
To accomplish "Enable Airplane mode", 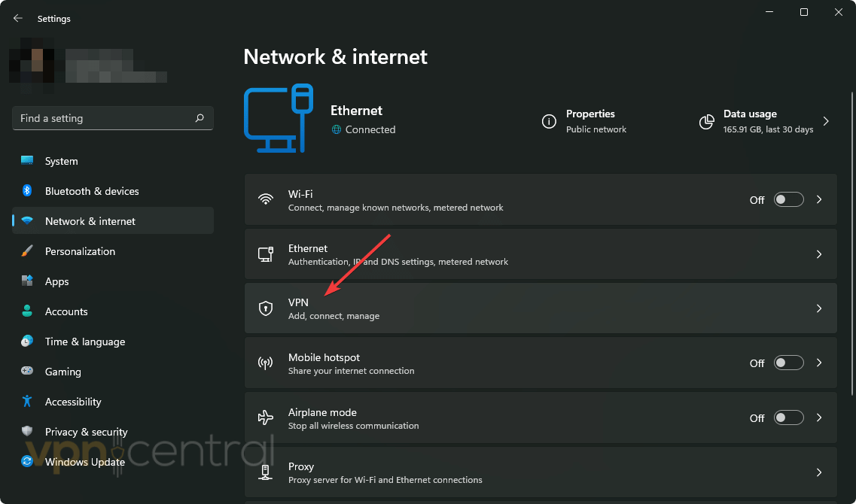I will (788, 417).
